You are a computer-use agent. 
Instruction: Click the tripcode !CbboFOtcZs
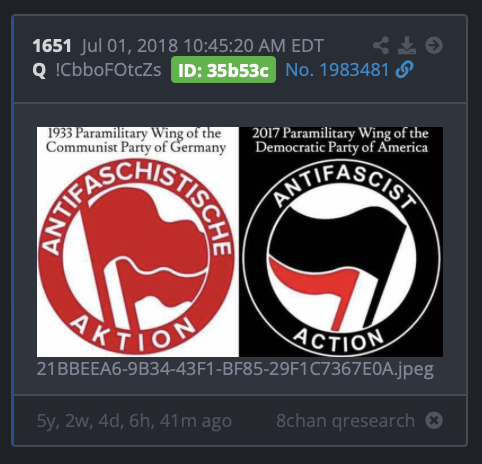(108, 70)
